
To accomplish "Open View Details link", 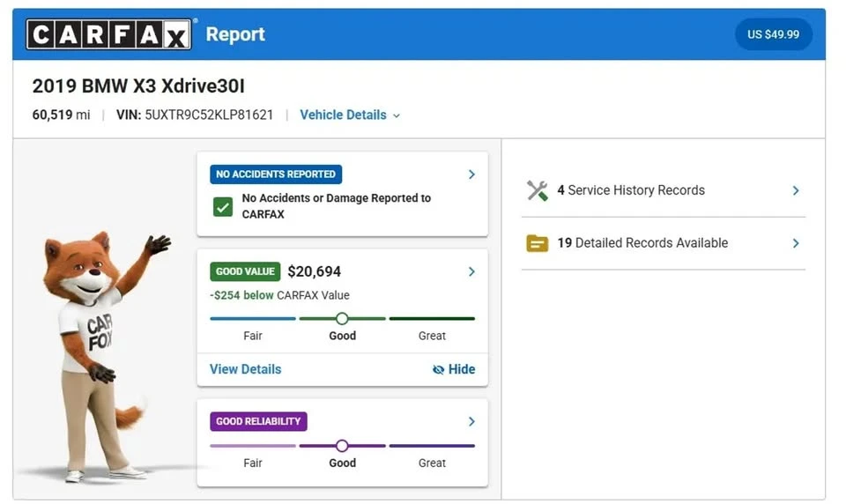I will click(x=246, y=370).
